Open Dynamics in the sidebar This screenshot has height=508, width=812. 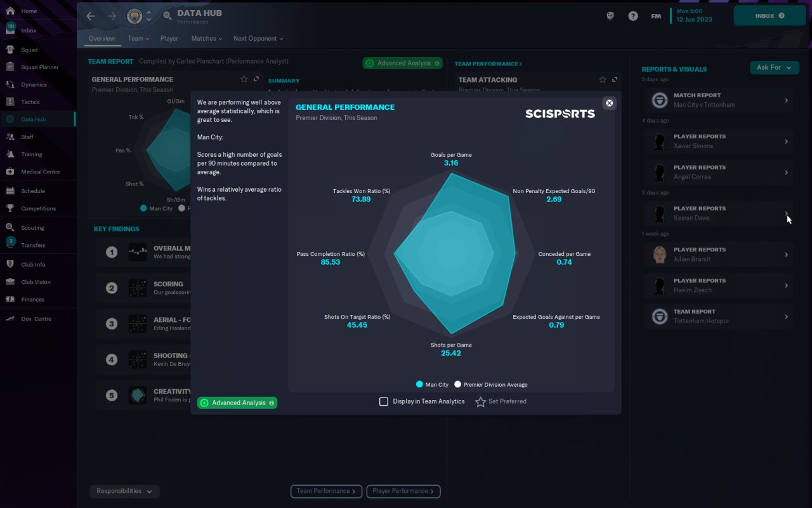[38, 84]
